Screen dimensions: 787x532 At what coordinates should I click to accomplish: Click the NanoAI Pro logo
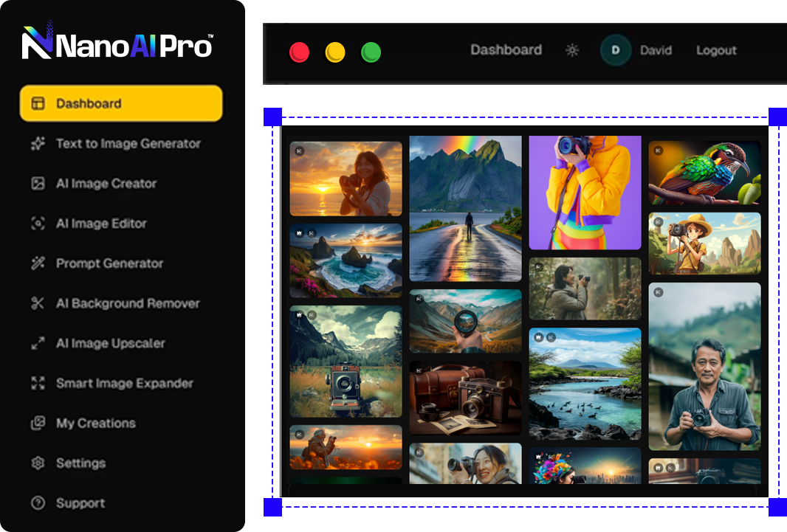point(118,46)
